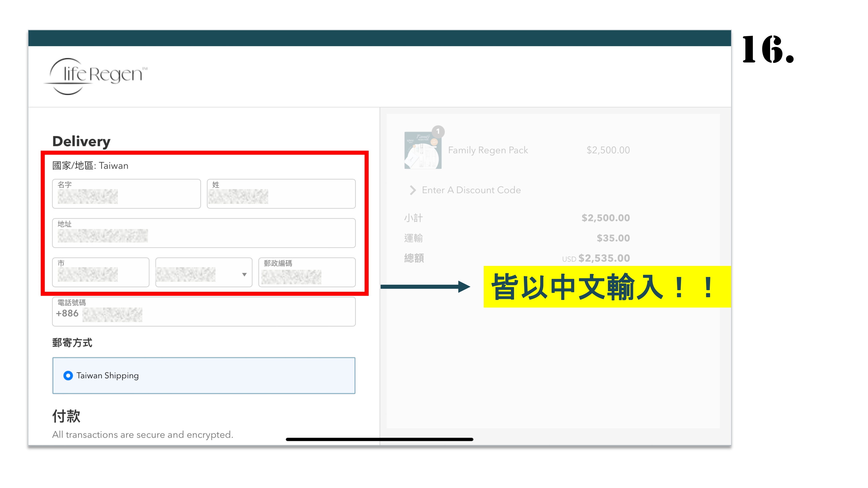This screenshot has height=488, width=868.
Task: Click the Delivery section heading
Action: tap(81, 141)
